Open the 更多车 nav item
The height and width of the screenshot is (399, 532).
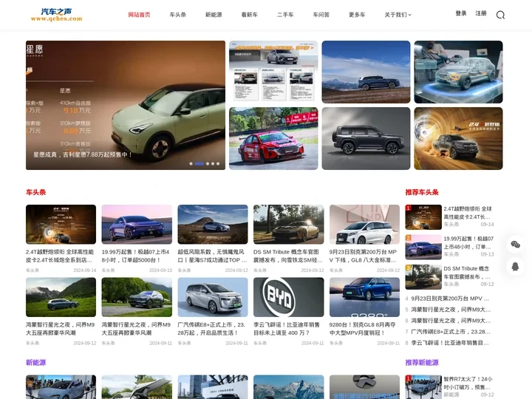point(357,15)
